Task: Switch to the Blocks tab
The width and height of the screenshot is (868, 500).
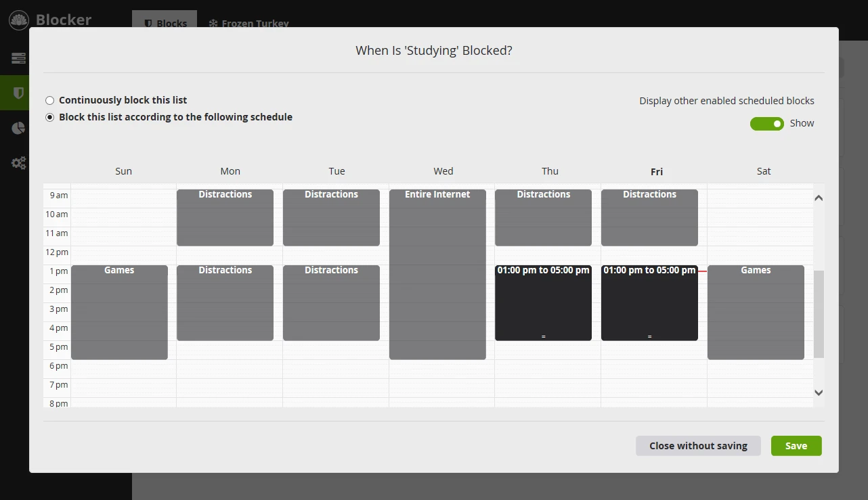Action: pos(165,23)
